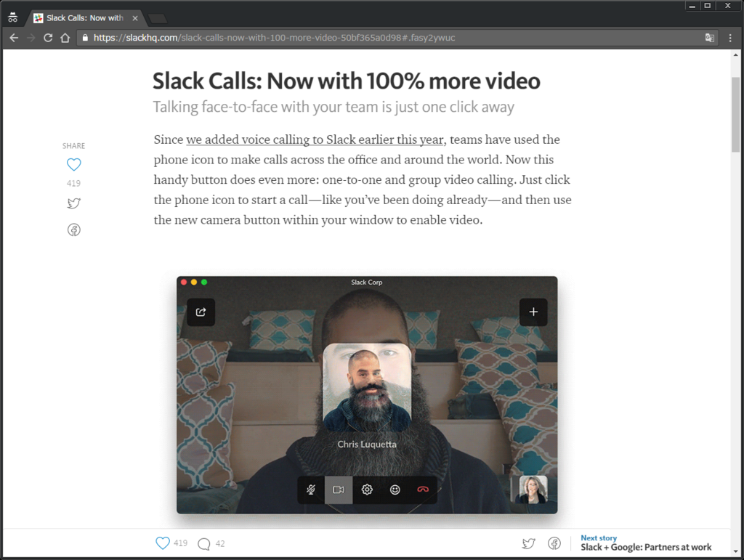Click the yellow minimize dot of Slack Corp window

pos(193,282)
